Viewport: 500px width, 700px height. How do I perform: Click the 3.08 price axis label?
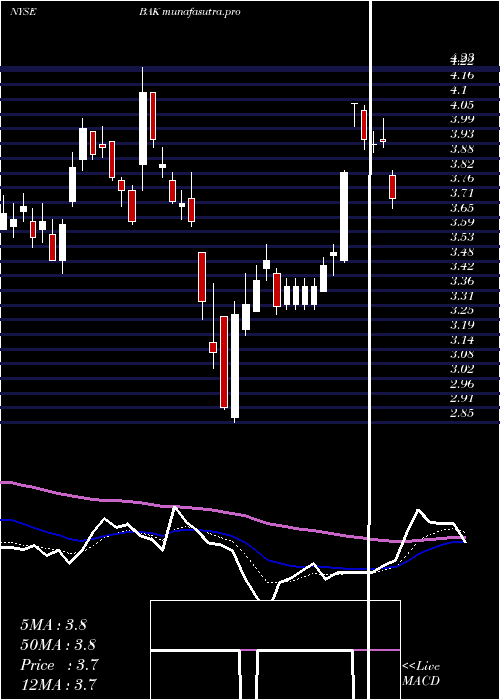pos(462,355)
